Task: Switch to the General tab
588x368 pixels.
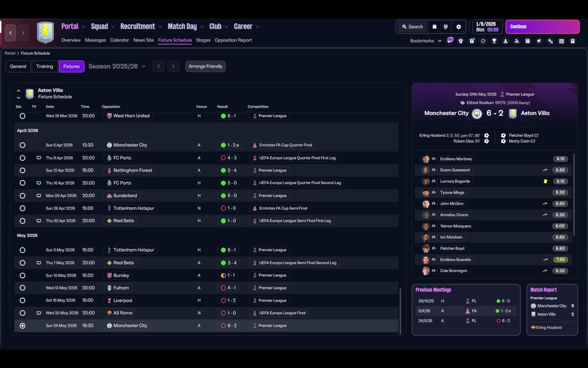Action: tap(18, 66)
